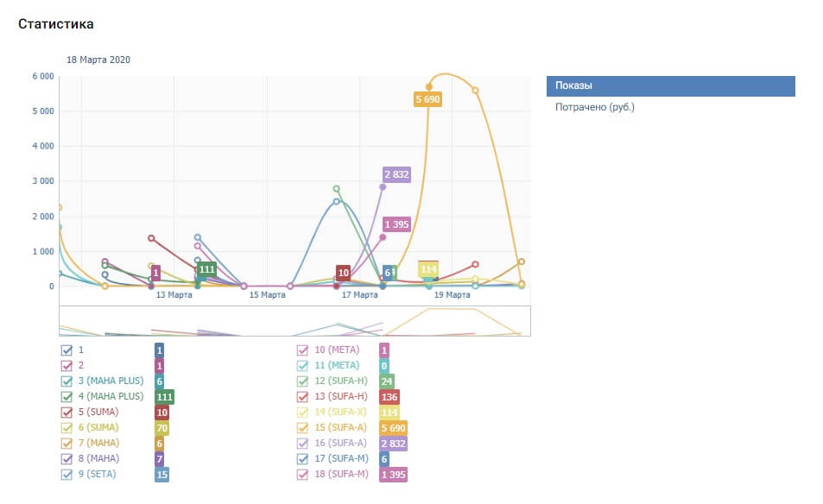
Task: Toggle the 12 (SUFA-H) checkbox
Action: click(302, 381)
